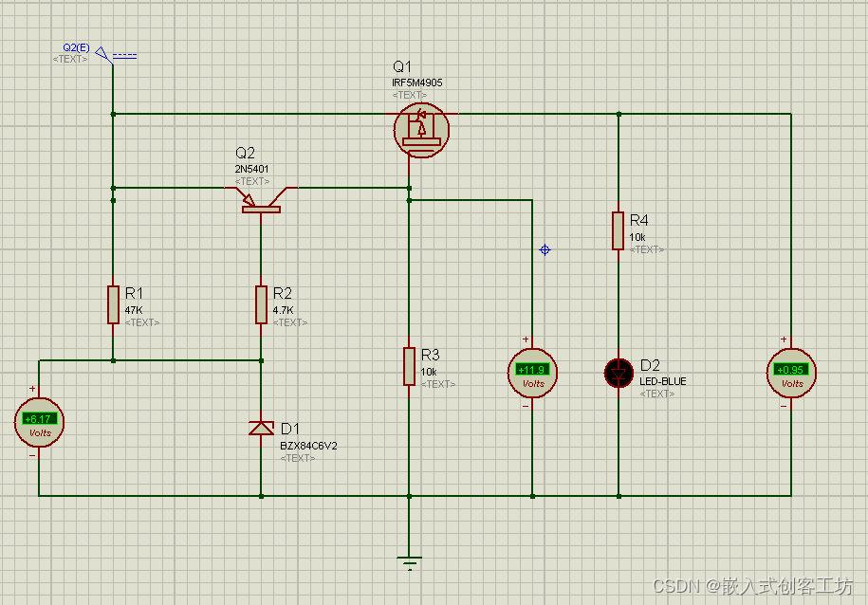The image size is (868, 605).
Task: Select the voltmeter reading +6.17
Action: (39, 422)
